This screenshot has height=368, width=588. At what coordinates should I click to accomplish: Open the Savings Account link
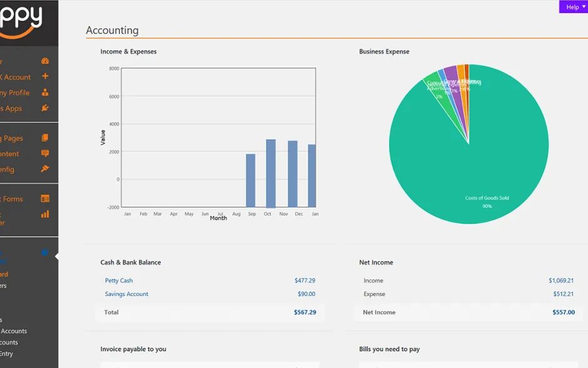tap(126, 294)
